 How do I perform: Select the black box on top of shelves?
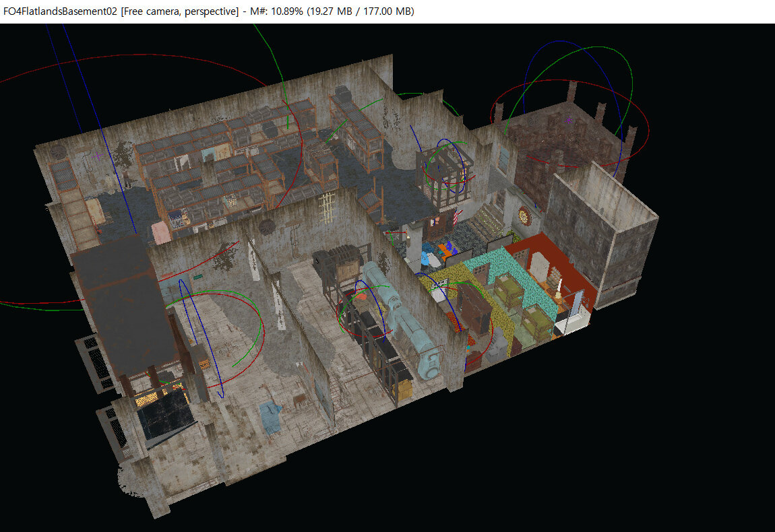[342, 92]
